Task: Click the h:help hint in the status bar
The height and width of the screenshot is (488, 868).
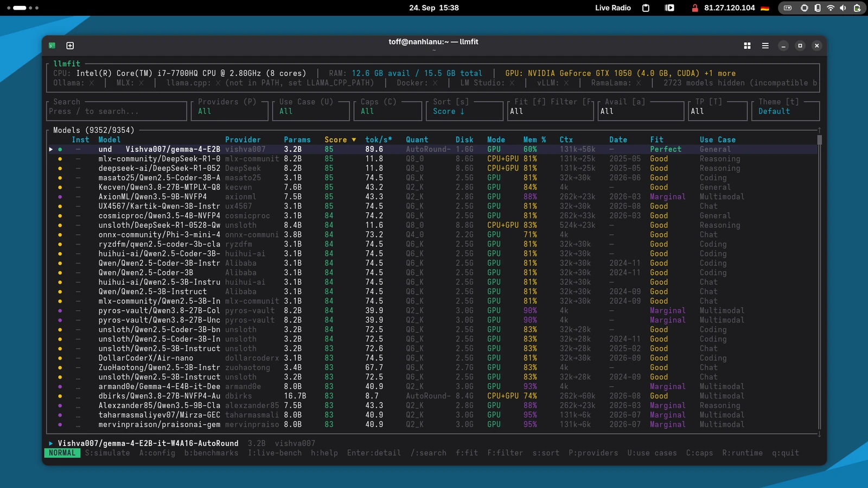Action: (324, 453)
